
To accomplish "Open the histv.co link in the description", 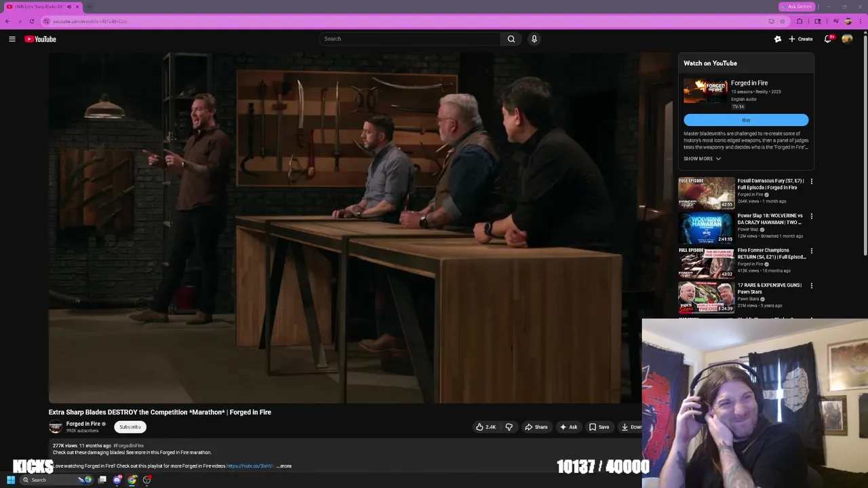I will pyautogui.click(x=250, y=466).
